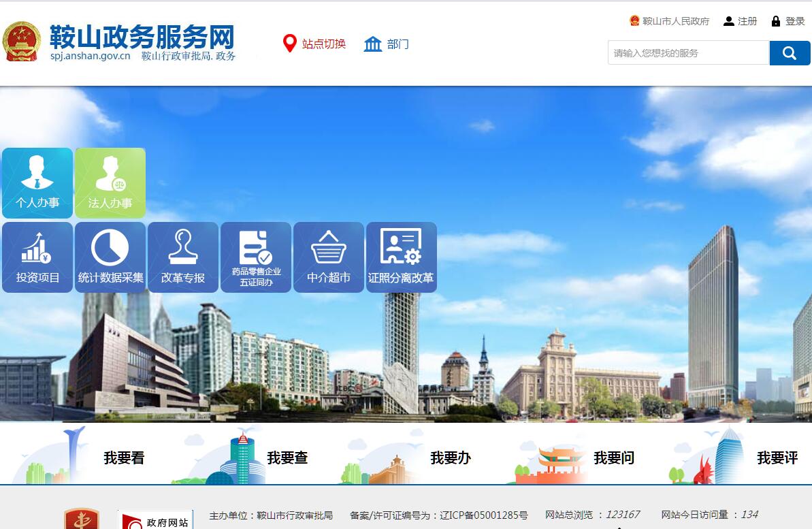Screen dimensions: 812x529
Task: Click the 注册 register link
Action: [x=747, y=21]
